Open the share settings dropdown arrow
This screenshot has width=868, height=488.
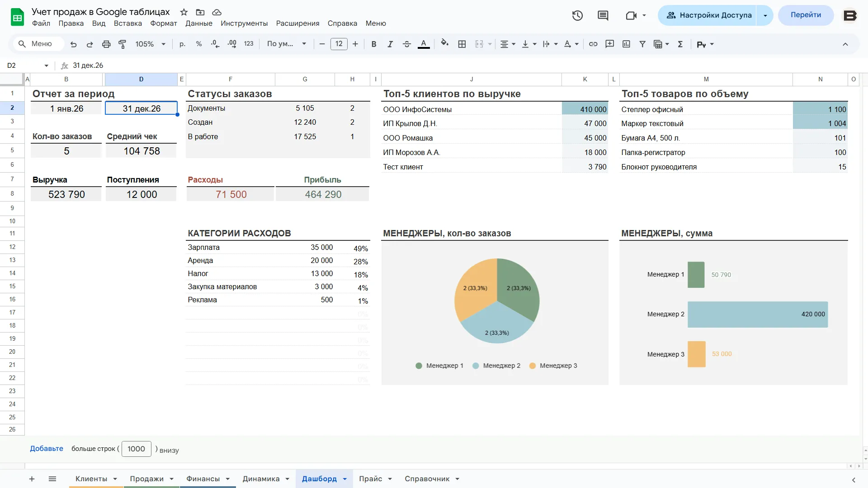pyautogui.click(x=765, y=15)
